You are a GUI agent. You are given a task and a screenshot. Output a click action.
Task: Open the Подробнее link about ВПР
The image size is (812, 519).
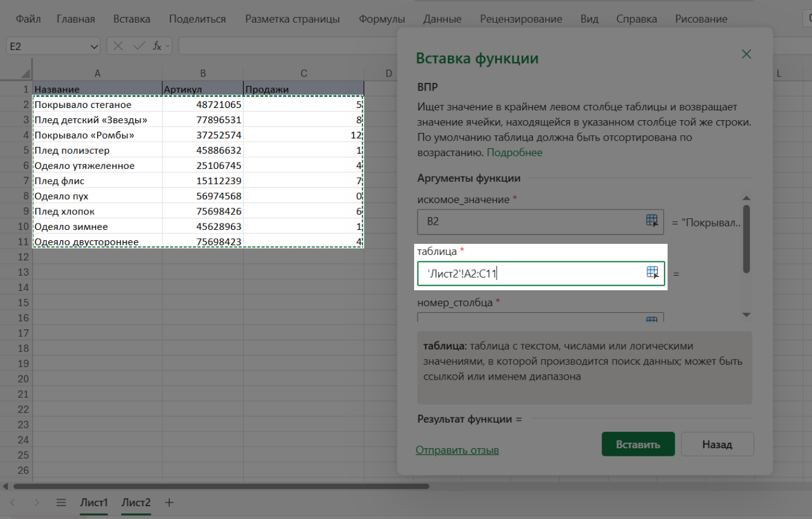tap(514, 152)
